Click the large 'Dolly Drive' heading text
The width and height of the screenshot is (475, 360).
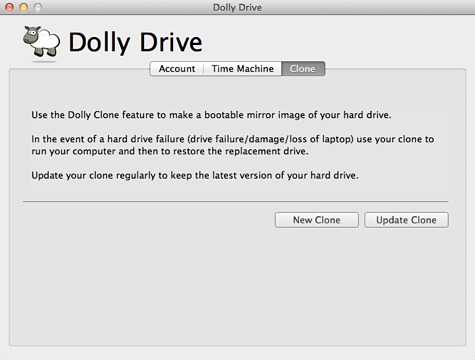[135, 43]
